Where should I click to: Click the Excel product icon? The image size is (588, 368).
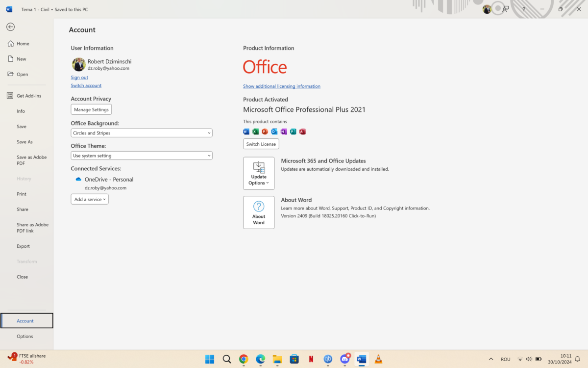[256, 131]
